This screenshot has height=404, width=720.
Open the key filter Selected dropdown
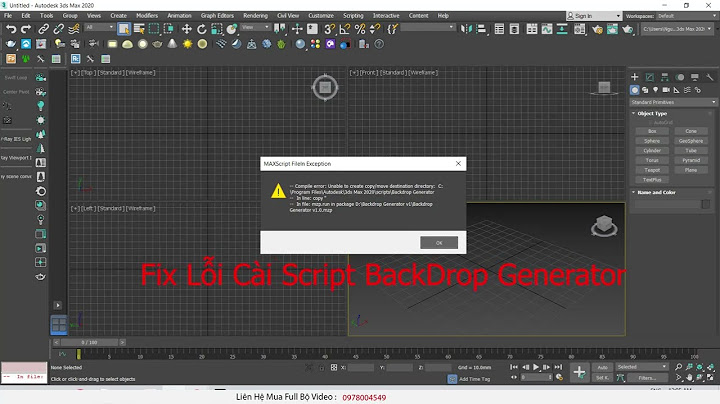(641, 367)
